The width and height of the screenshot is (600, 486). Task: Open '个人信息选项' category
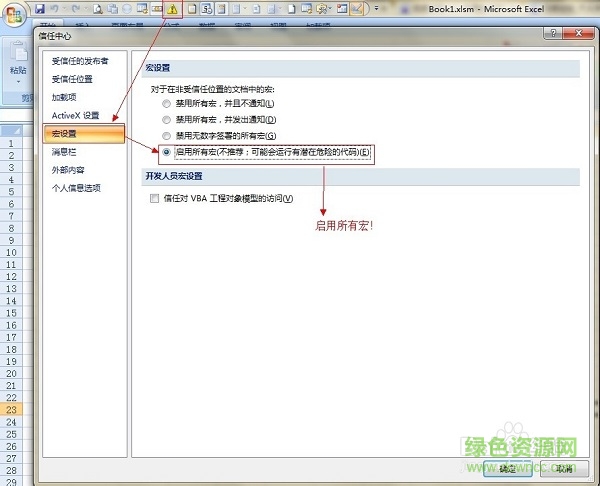pyautogui.click(x=76, y=187)
